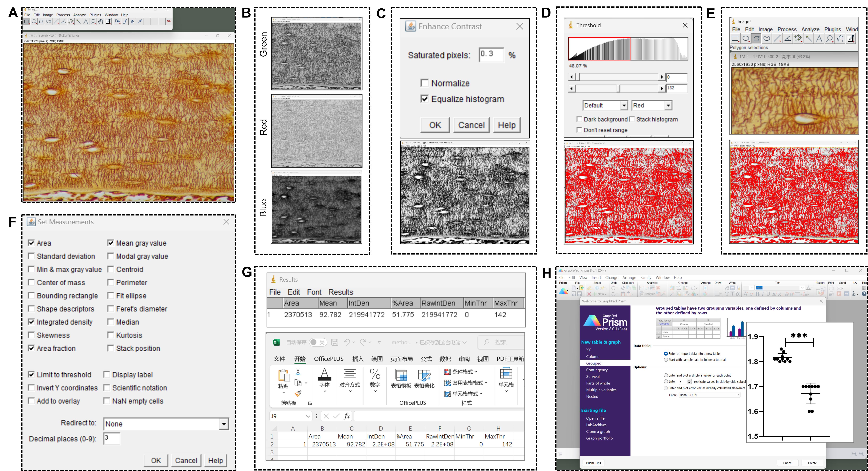The image size is (868, 471).
Task: Select the Multi-point tool in panel E's ImageJ
Action: pyautogui.click(x=798, y=38)
